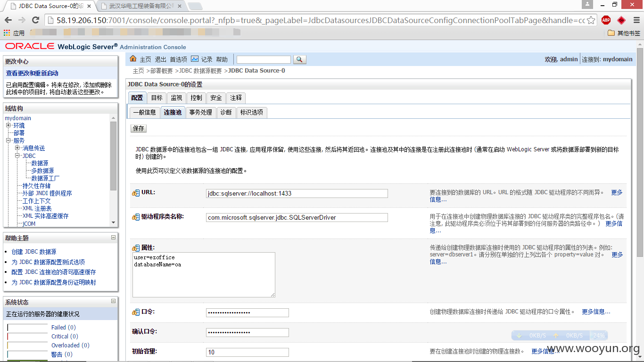Click the icon beside 属性 label
Viewport: 644px width, 362px height.
coord(136,248)
